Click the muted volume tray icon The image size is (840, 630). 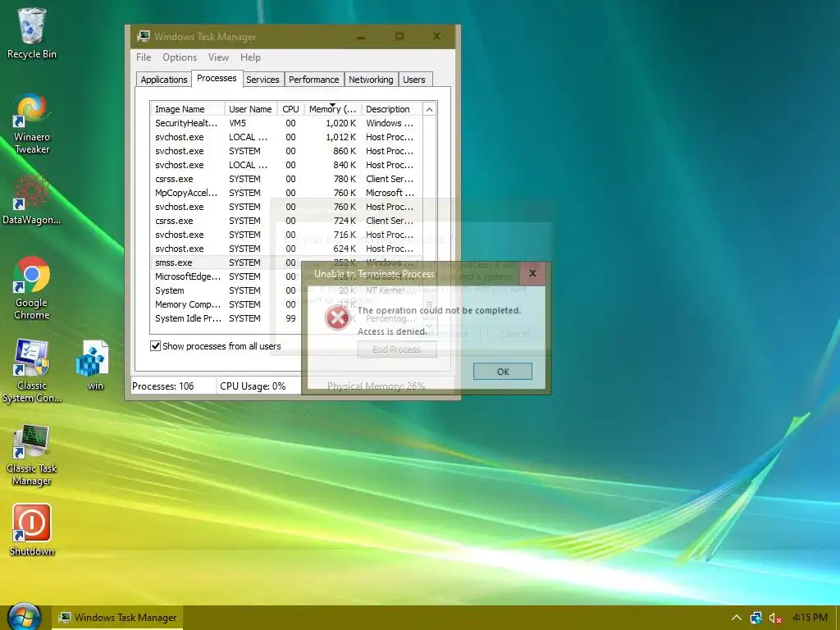tap(775, 618)
